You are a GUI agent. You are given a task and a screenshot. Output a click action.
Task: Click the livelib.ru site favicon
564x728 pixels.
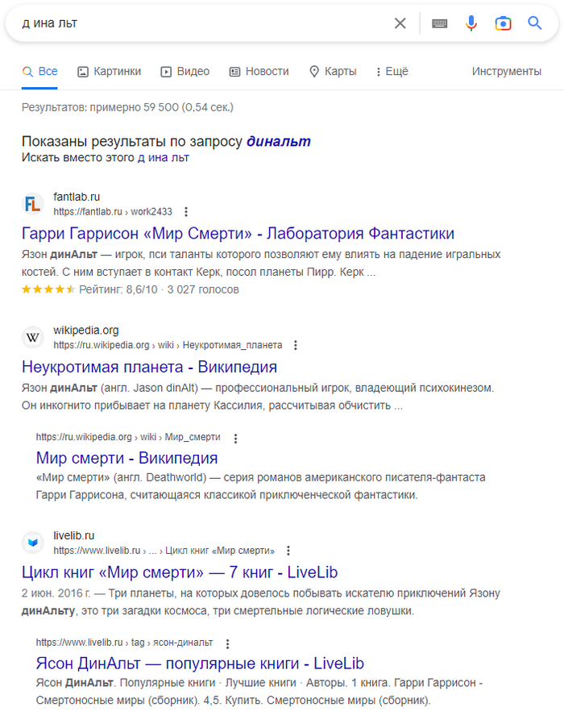pyautogui.click(x=33, y=543)
